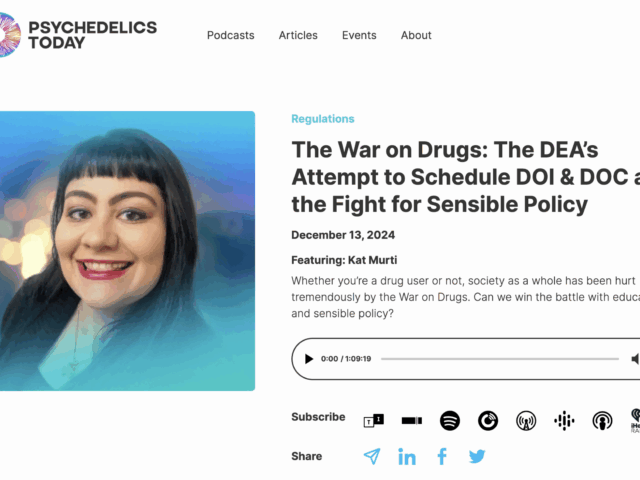Subscribe via the Spotify icon
The height and width of the screenshot is (480, 640).
pyautogui.click(x=450, y=420)
